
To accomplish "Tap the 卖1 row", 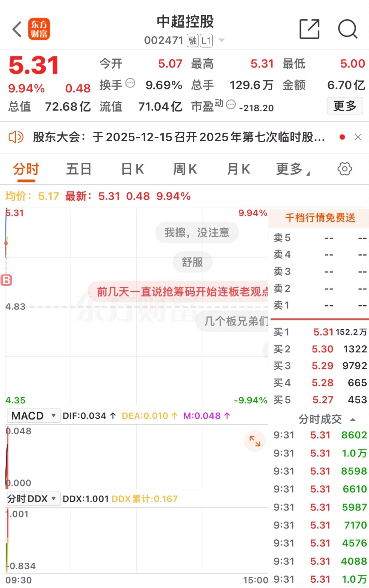I will (x=320, y=305).
